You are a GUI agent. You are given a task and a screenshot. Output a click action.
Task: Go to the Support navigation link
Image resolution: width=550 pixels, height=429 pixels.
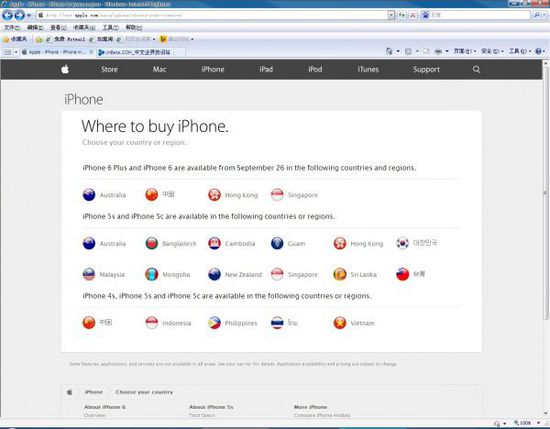[426, 69]
